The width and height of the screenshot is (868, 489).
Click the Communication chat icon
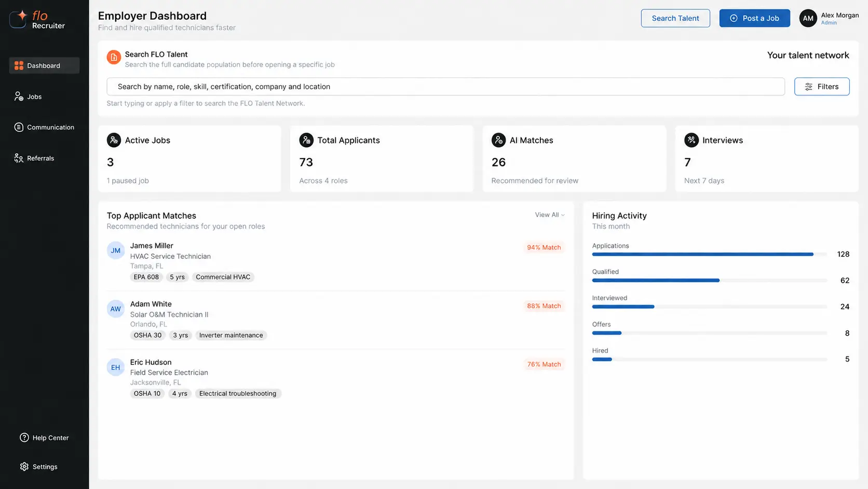point(19,127)
